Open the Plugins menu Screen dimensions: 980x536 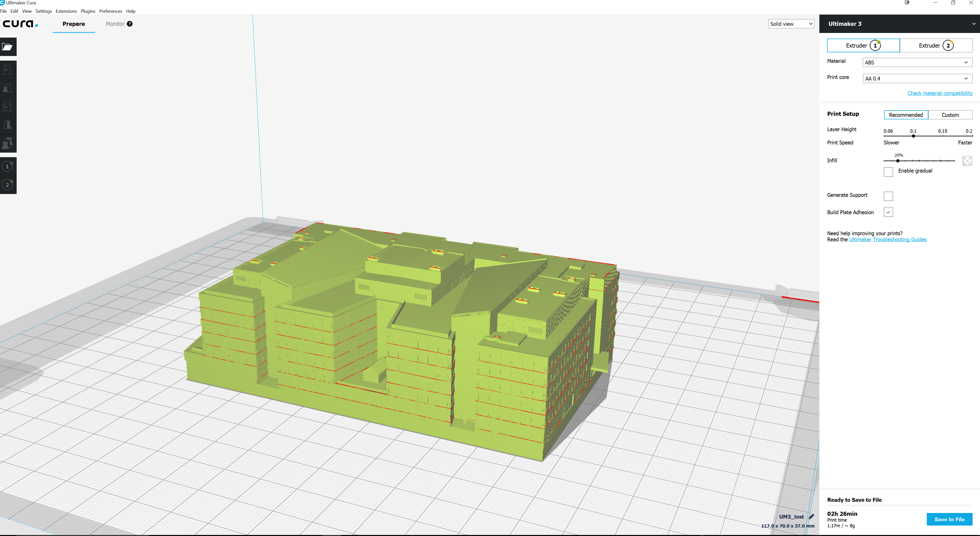click(x=88, y=11)
